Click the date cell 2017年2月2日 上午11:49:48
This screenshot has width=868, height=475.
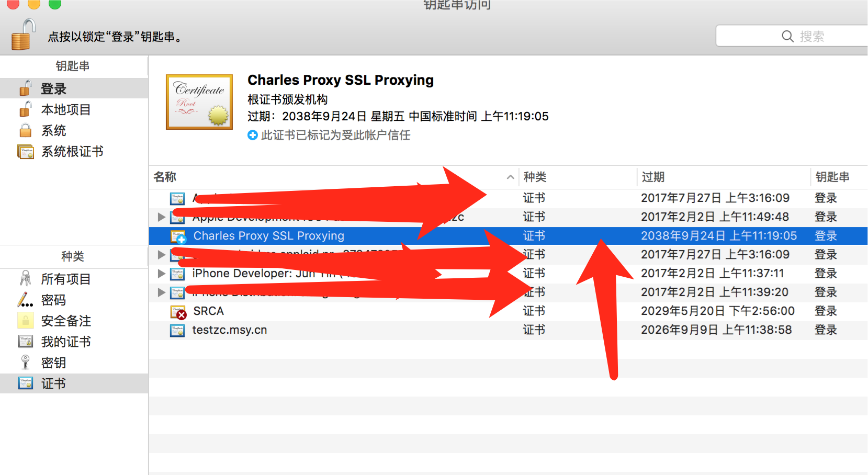click(715, 217)
